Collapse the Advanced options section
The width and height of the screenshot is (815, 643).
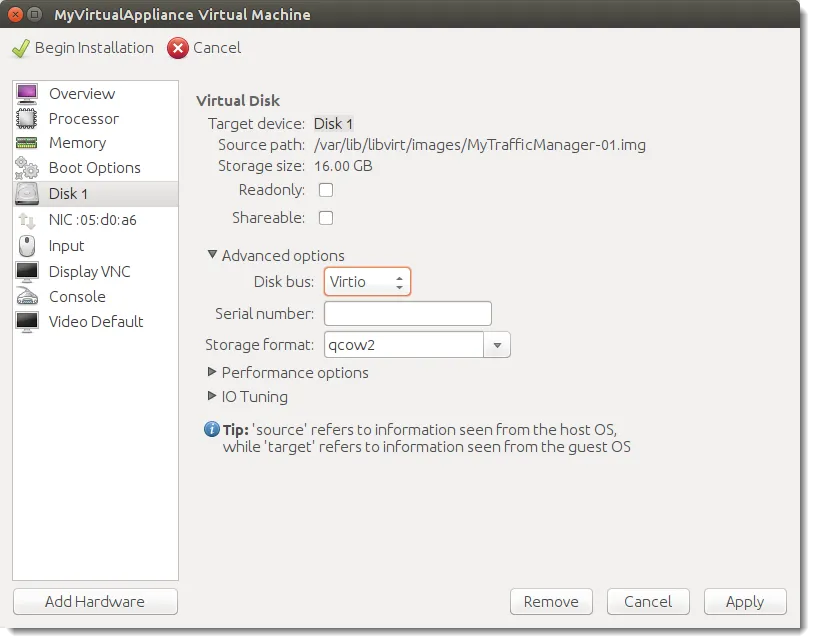pos(212,254)
